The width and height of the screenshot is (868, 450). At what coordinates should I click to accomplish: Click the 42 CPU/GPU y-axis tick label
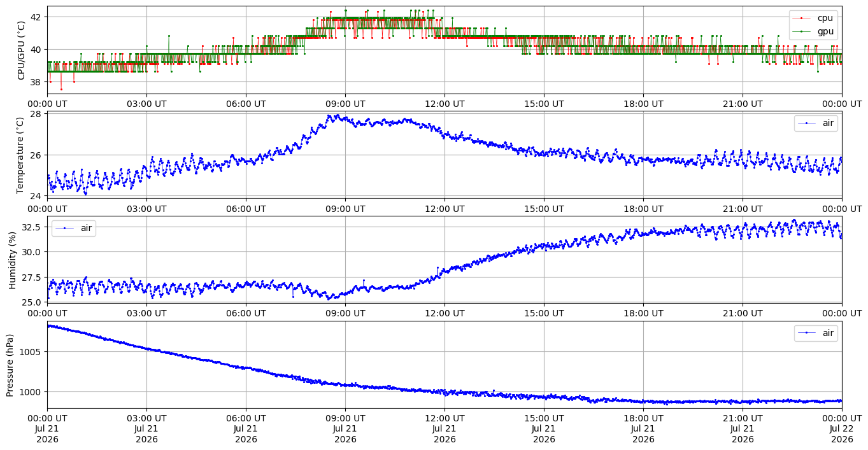point(36,17)
